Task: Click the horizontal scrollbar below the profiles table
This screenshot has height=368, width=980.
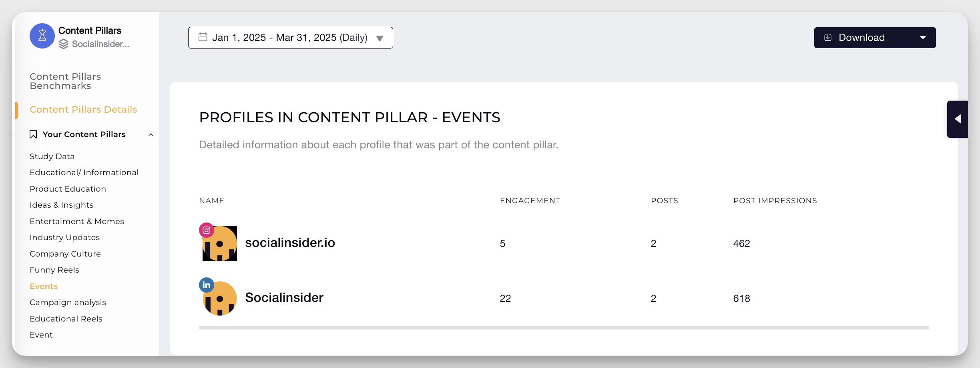Action: point(564,328)
